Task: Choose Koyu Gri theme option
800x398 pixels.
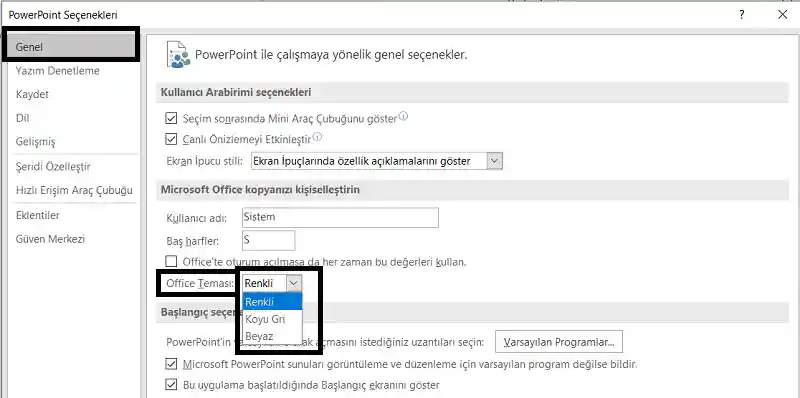Action: point(272,319)
